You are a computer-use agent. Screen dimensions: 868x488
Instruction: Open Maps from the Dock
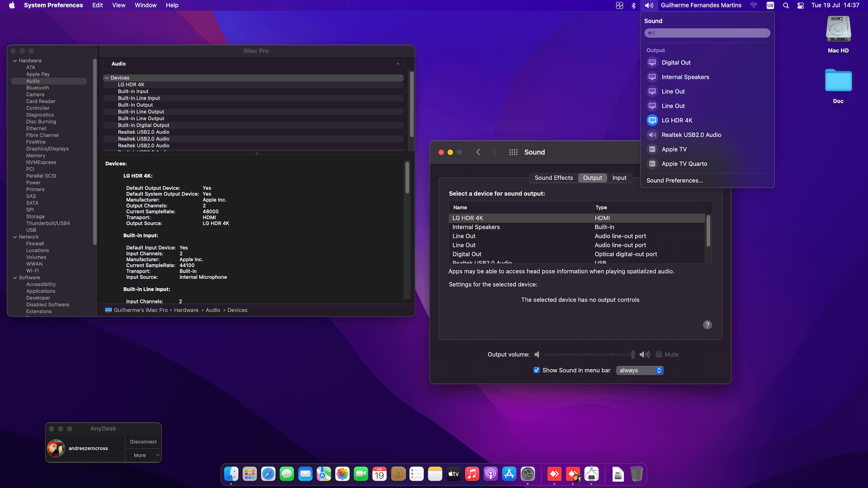pos(324,474)
